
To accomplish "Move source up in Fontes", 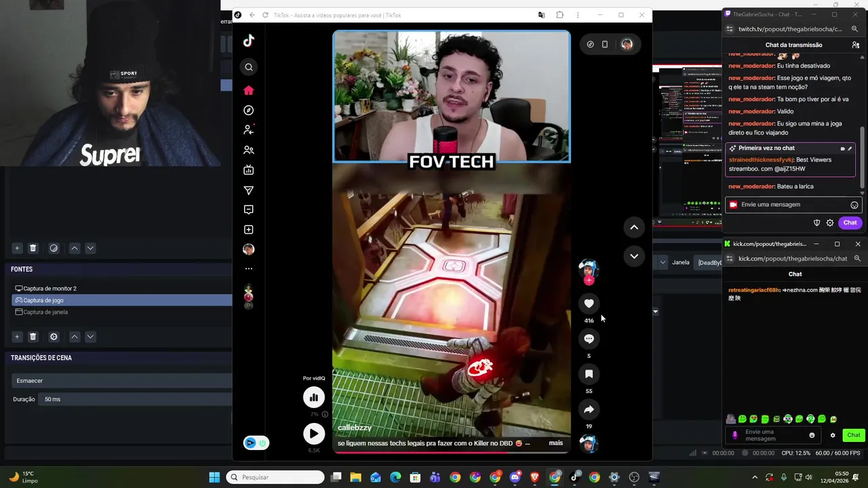I will point(75,337).
